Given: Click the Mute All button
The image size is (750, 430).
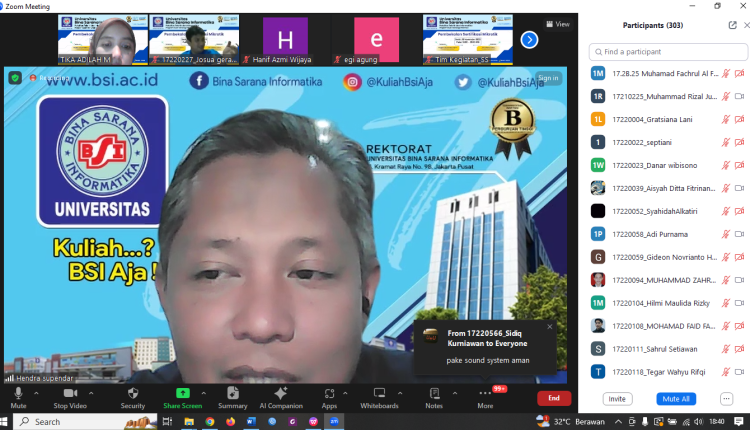Looking at the screenshot, I should pyautogui.click(x=676, y=398).
